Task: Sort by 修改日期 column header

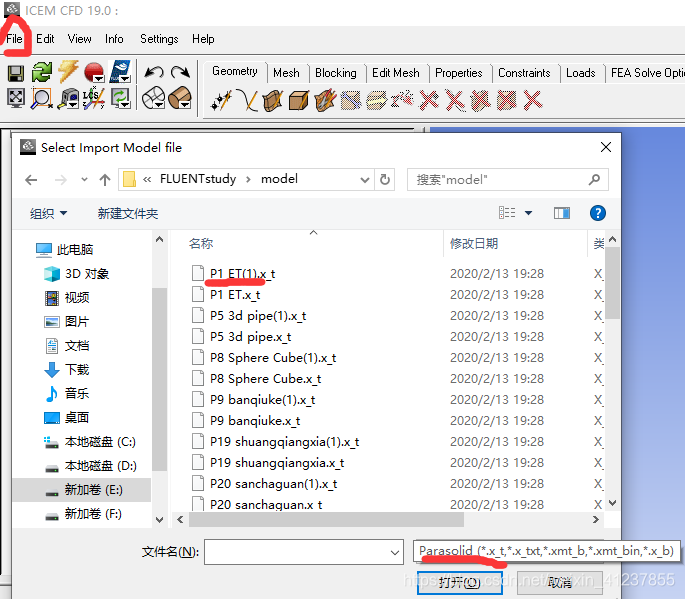Action: pos(474,243)
